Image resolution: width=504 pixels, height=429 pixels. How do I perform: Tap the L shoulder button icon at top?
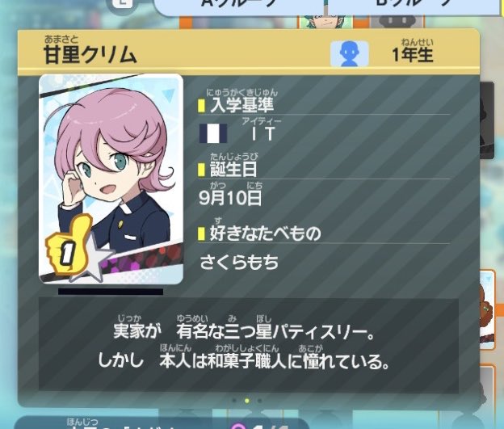(123, 3)
